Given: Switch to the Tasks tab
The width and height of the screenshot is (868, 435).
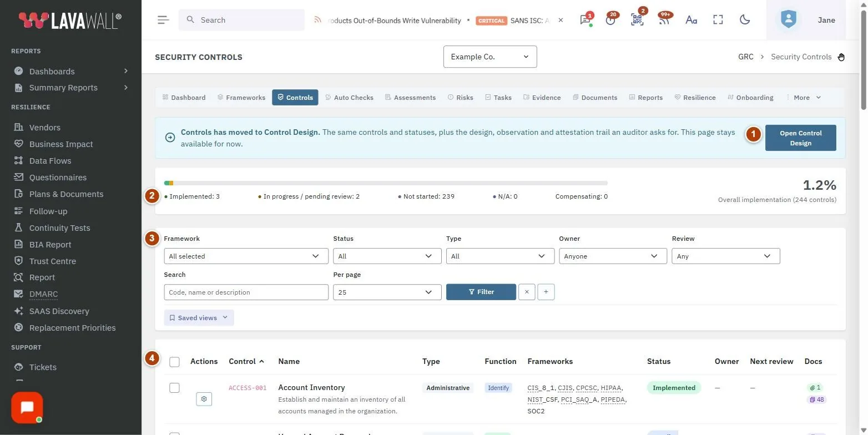Looking at the screenshot, I should tap(498, 98).
